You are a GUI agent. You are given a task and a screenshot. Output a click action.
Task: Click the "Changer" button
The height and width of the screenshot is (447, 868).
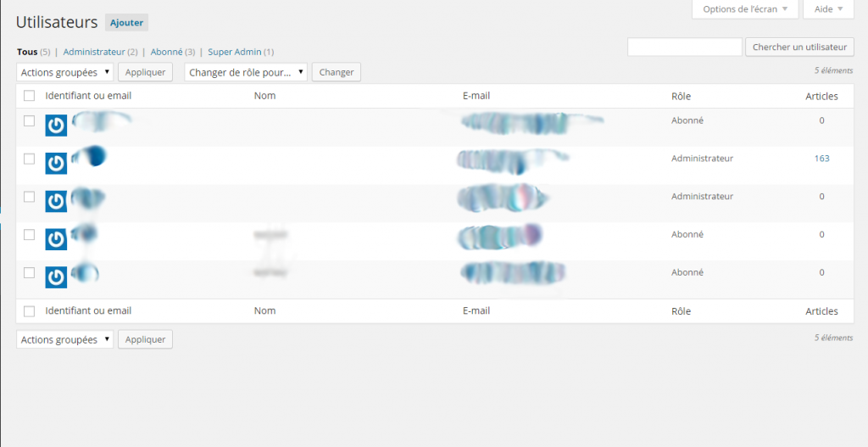(x=337, y=72)
